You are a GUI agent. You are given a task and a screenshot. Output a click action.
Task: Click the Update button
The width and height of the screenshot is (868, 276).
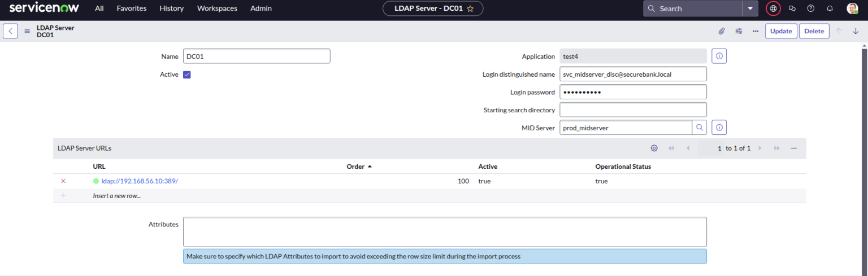[x=781, y=31]
